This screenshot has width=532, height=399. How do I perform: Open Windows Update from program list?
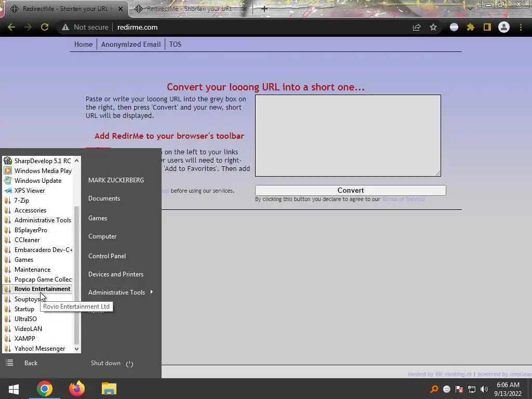tap(37, 180)
